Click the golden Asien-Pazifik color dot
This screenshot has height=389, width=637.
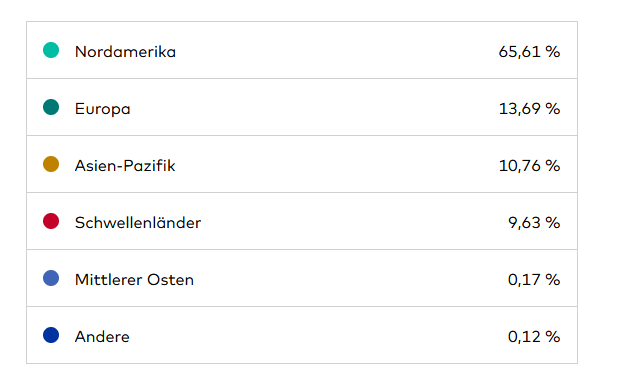51,164
